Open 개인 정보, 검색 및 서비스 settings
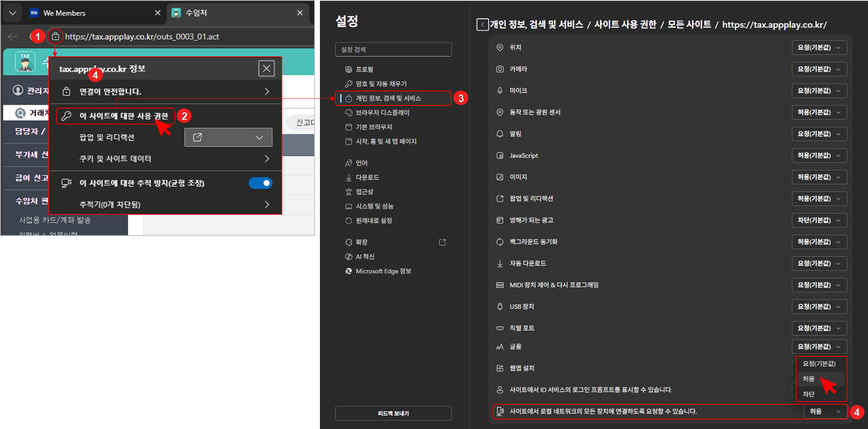The height and width of the screenshot is (429, 868). click(388, 98)
